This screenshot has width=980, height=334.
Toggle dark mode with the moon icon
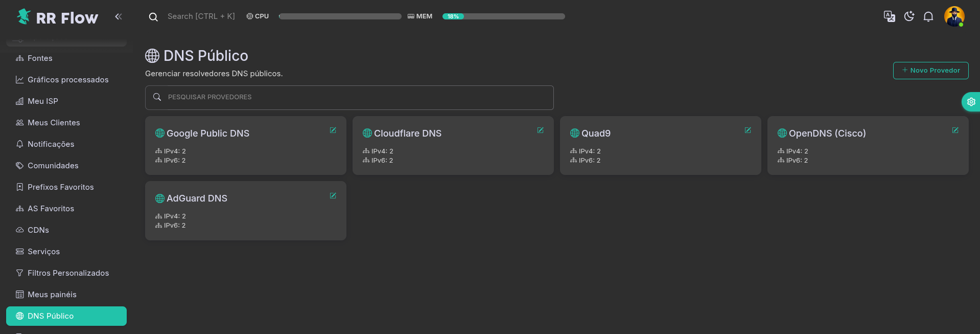coord(909,16)
